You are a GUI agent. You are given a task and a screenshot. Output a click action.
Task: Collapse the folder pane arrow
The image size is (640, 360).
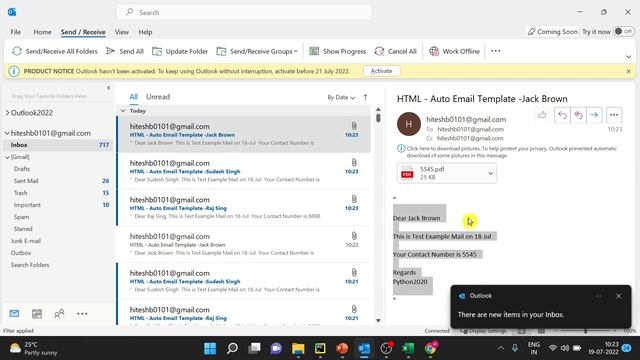108,88
